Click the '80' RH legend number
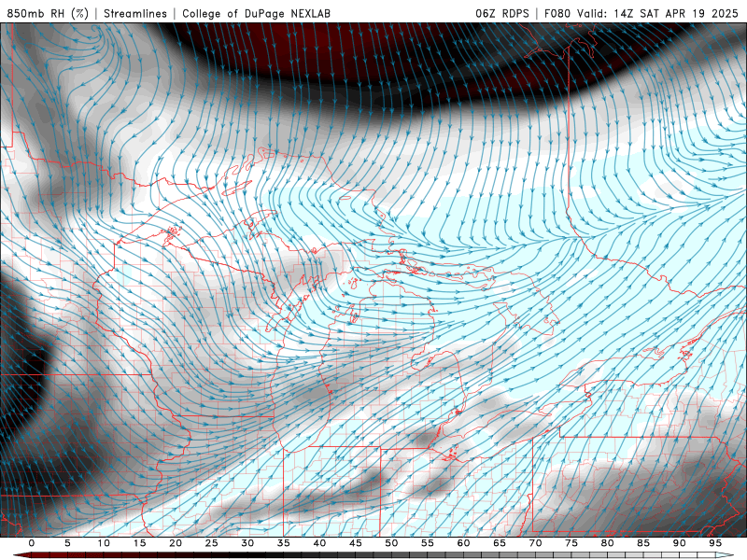This screenshot has width=747, height=560. pos(607,543)
